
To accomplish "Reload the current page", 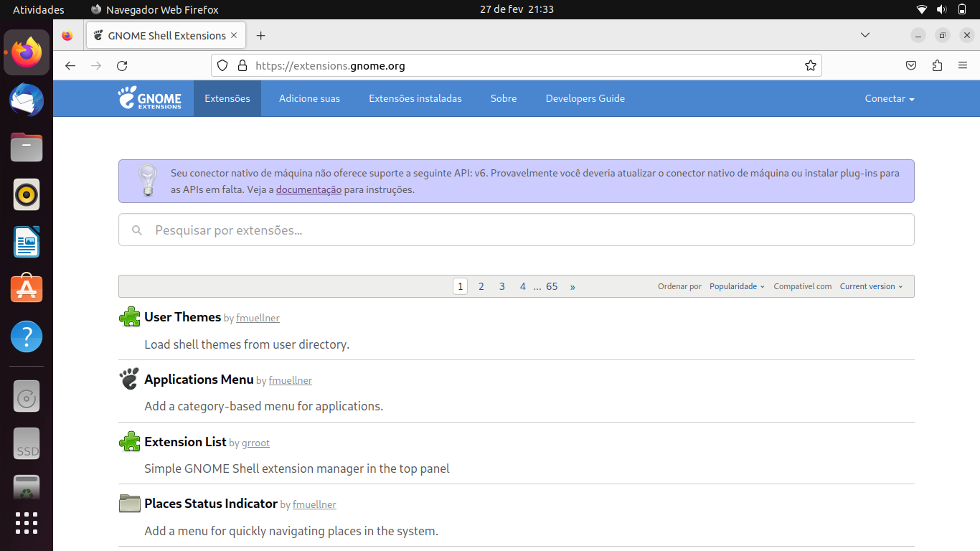I will [122, 65].
